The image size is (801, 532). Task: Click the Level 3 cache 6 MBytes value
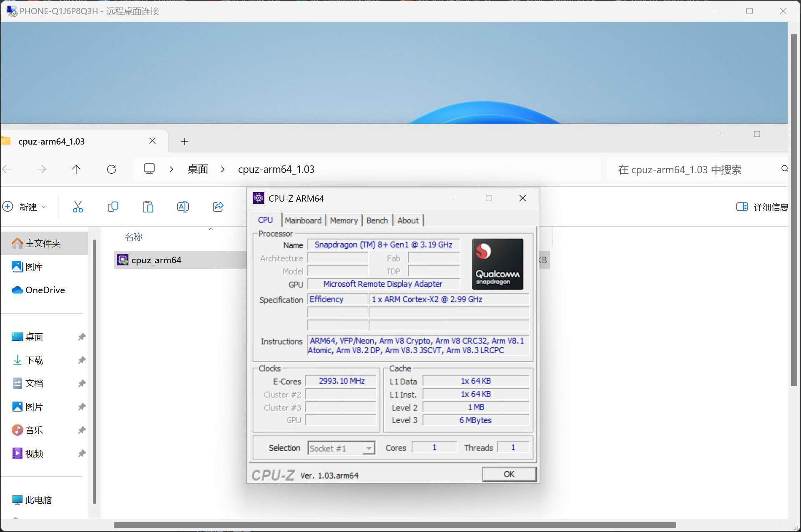coord(475,420)
